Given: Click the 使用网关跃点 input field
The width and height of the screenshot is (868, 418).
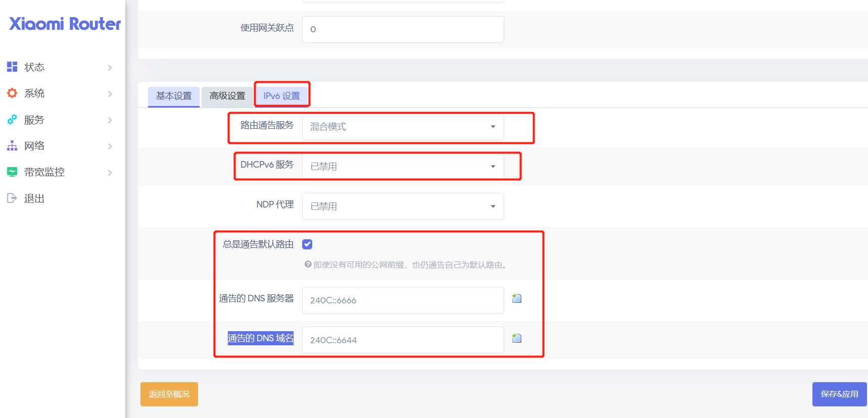Looking at the screenshot, I should click(403, 29).
